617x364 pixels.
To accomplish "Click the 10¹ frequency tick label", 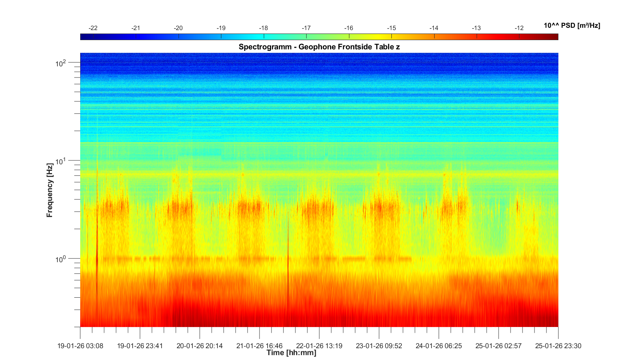I will 61,161.
